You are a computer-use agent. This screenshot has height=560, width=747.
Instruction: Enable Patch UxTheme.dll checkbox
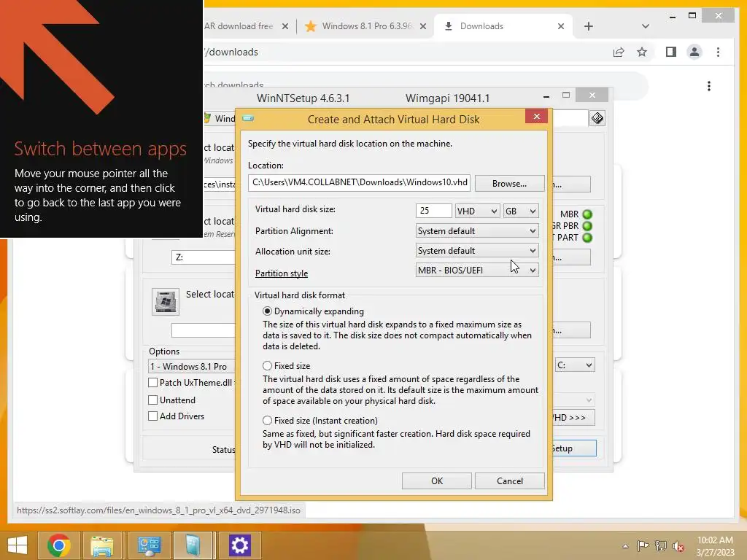(153, 382)
